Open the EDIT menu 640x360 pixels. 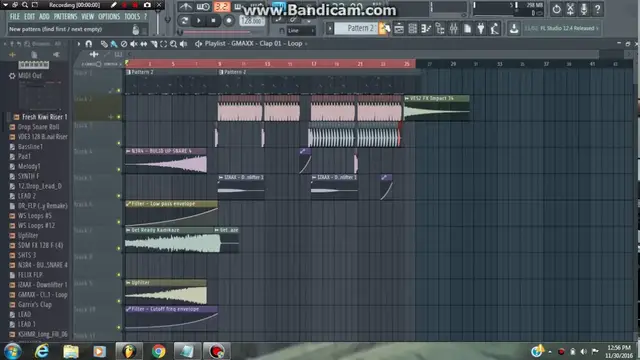click(x=29, y=17)
